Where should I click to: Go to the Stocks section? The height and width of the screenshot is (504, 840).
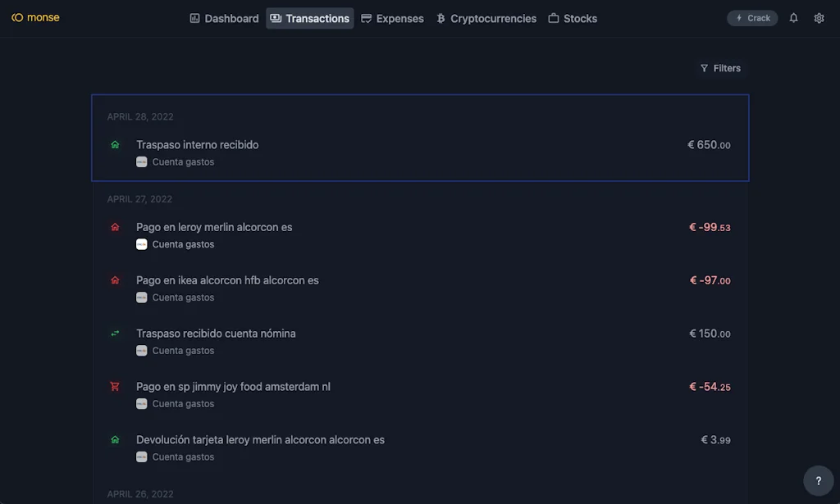[573, 17]
